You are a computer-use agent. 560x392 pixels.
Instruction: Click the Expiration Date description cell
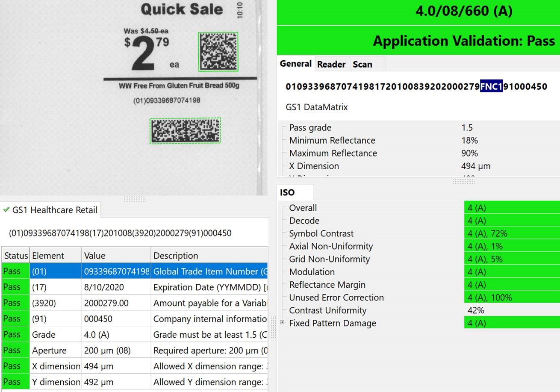point(209,287)
